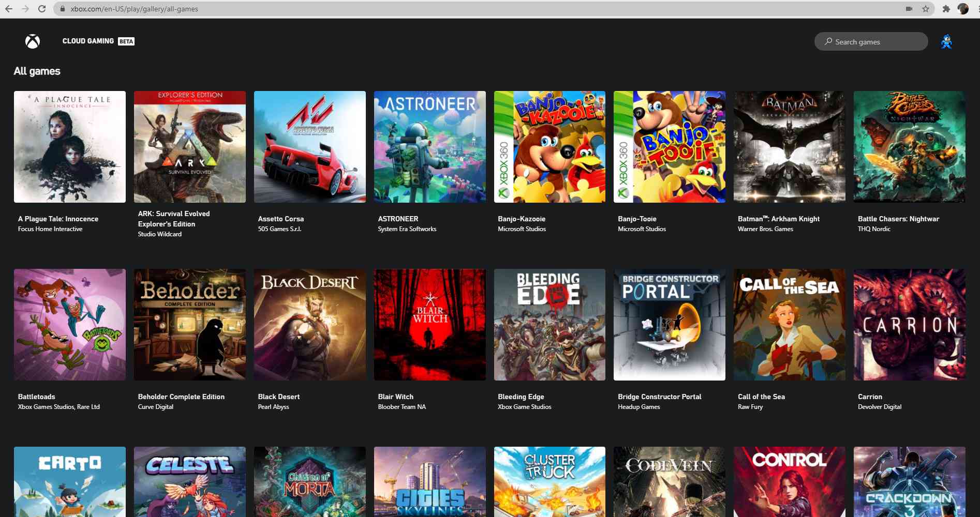Click the search magnifier icon

828,41
